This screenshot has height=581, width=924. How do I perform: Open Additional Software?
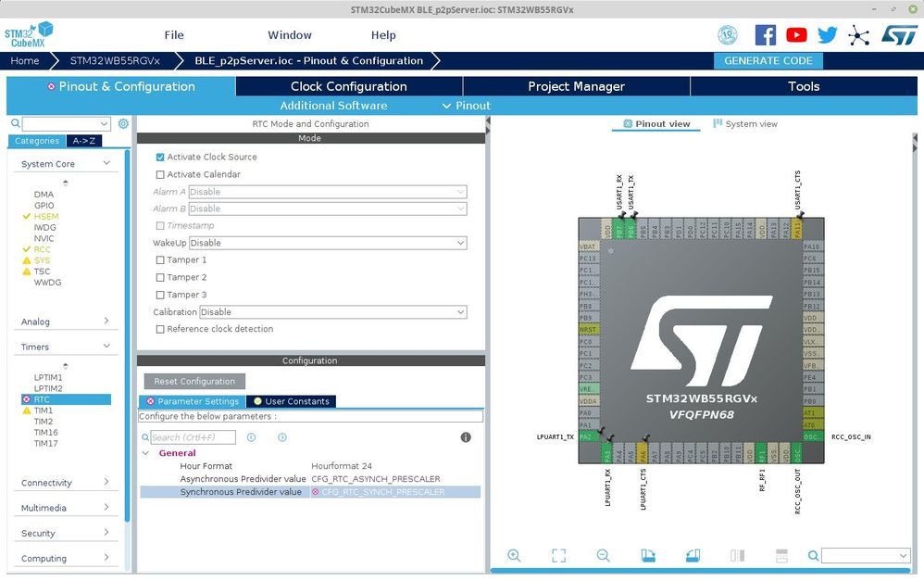[x=333, y=106]
